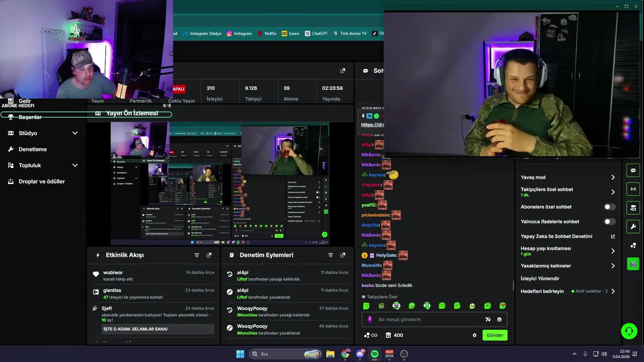Open Yavaş mod settings
Image resolution: width=644 pixels, height=362 pixels.
coord(568,177)
